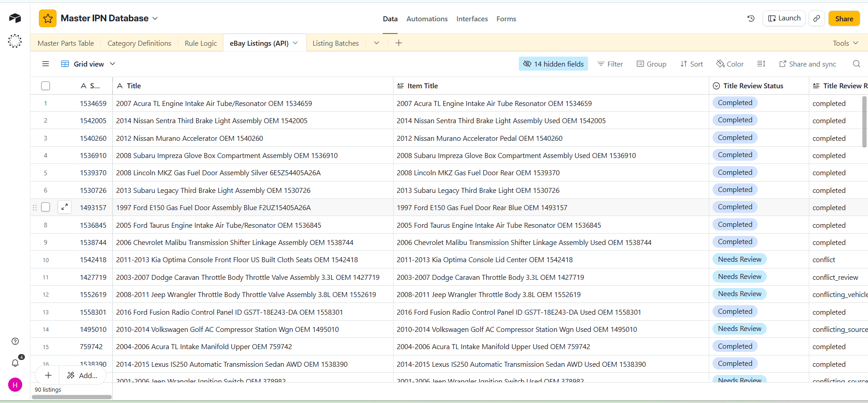
Task: Open Share and sync menu
Action: coord(807,64)
